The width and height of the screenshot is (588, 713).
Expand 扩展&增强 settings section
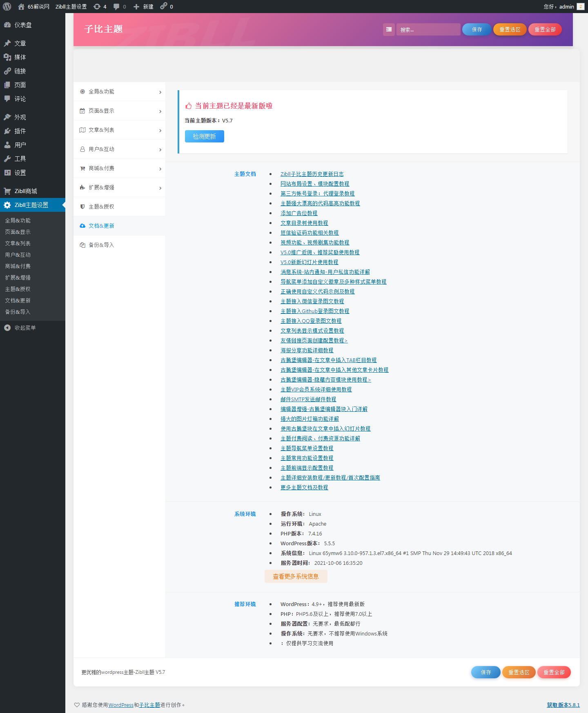119,187
